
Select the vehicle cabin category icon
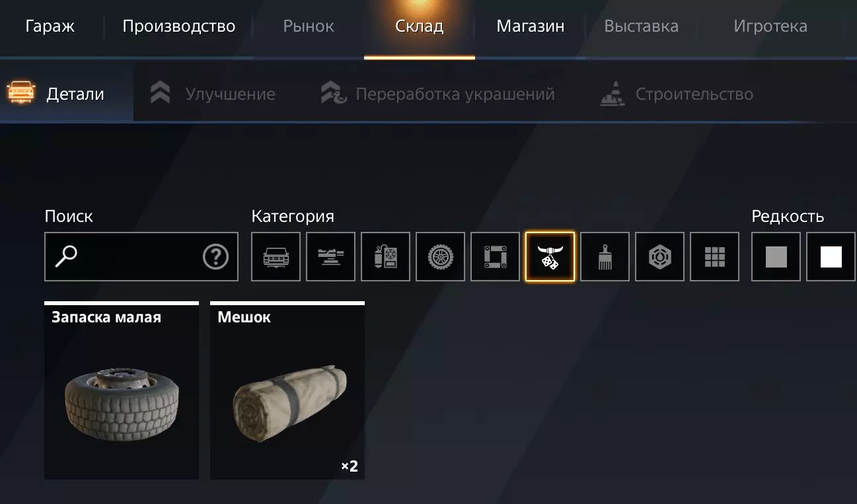pos(276,256)
